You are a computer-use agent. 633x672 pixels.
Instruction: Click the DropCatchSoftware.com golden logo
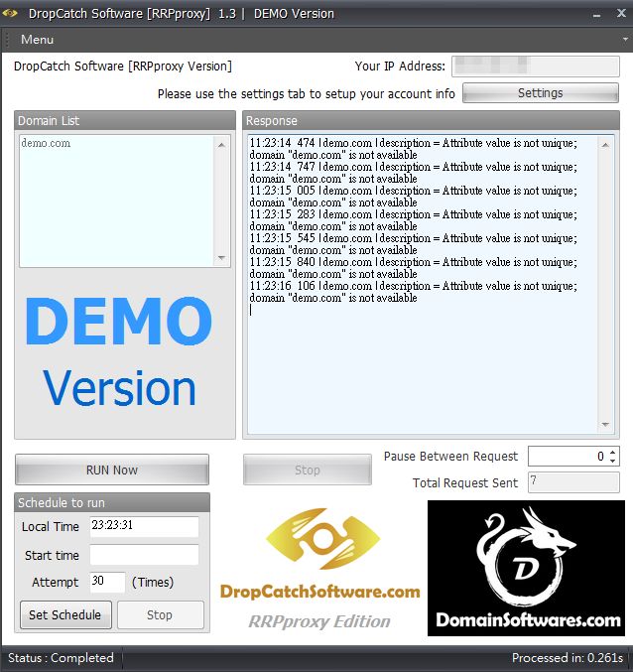click(322, 539)
